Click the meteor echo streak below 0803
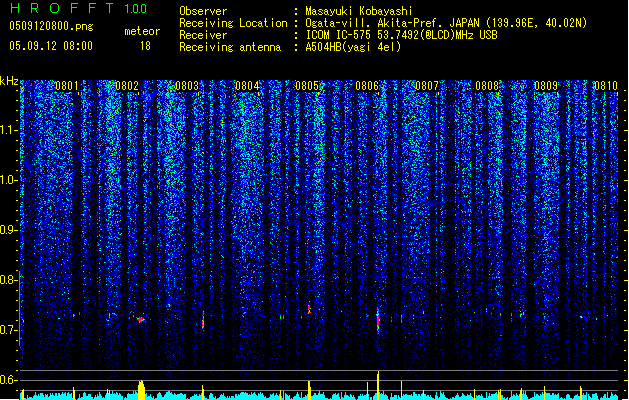629x400 pixels. coord(203,320)
